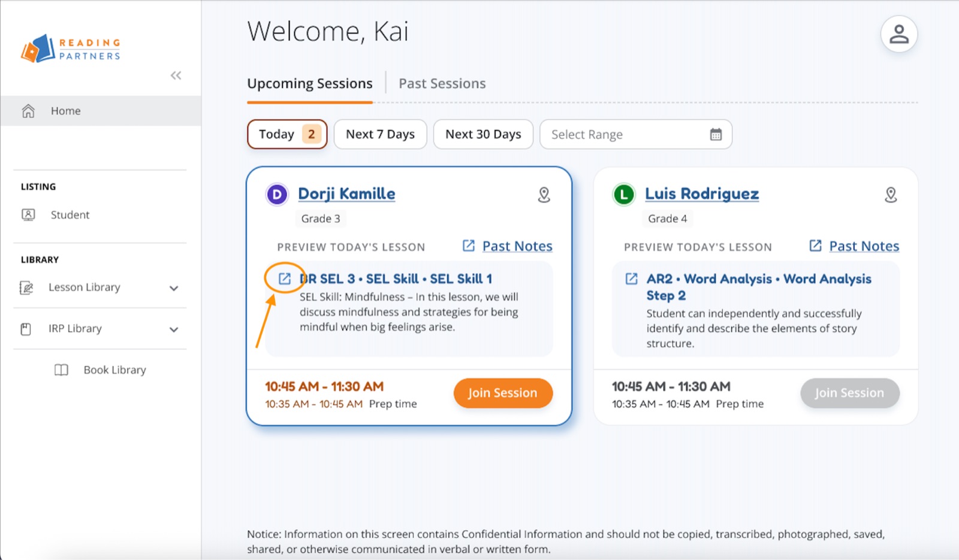The image size is (959, 560).
Task: Click location pin on Luis Rodriguez card
Action: tap(891, 195)
